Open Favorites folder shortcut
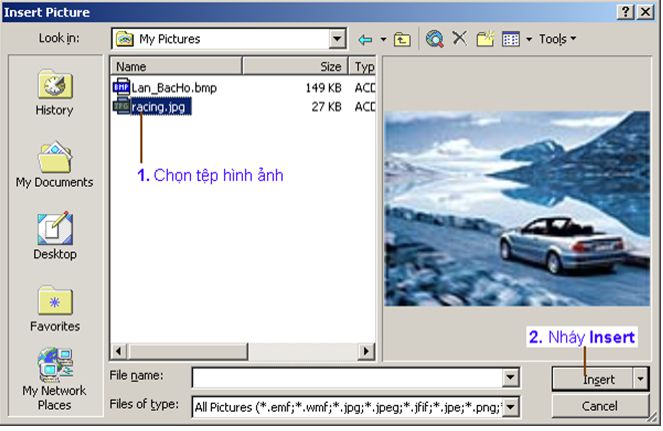663x431 pixels. pos(55,309)
